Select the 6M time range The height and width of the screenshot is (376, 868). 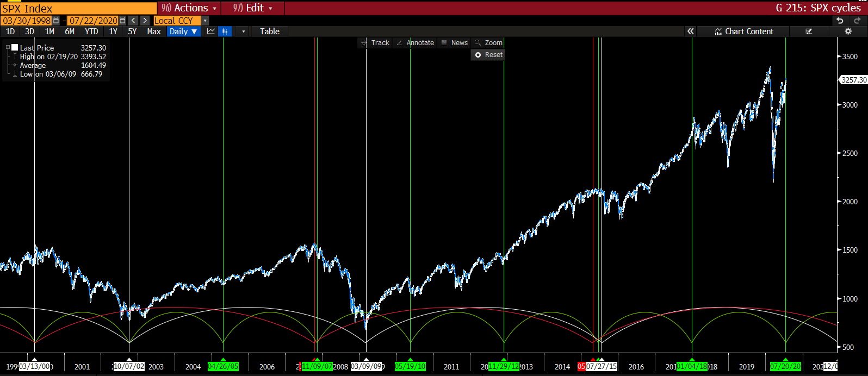click(70, 32)
